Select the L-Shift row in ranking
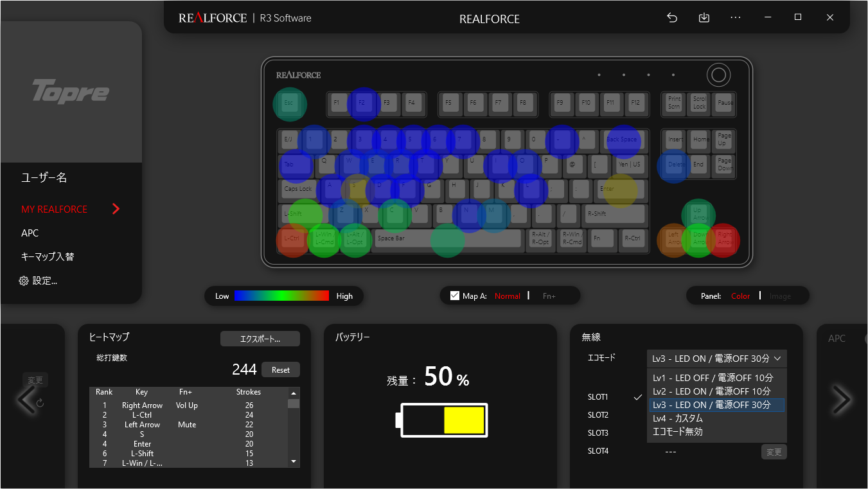 pyautogui.click(x=188, y=454)
